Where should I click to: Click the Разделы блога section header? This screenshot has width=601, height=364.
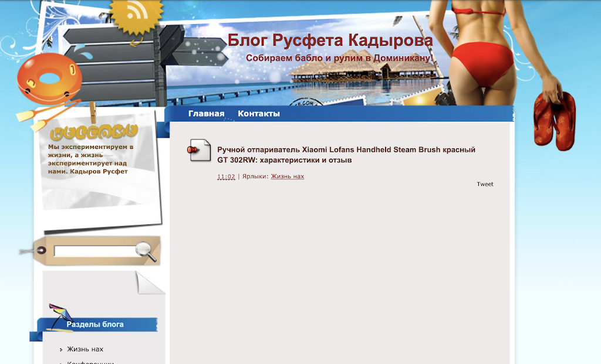(x=95, y=324)
